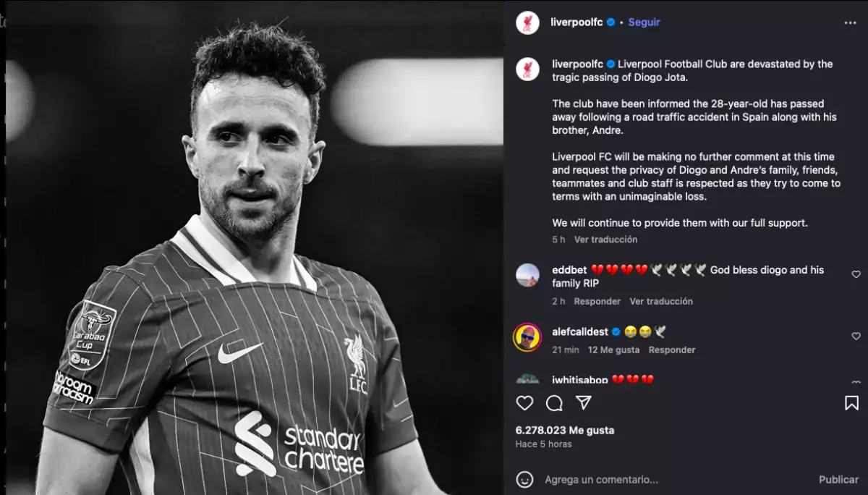This screenshot has width=868, height=495.
Task: Open the three-dot more options menu
Action: (x=850, y=23)
